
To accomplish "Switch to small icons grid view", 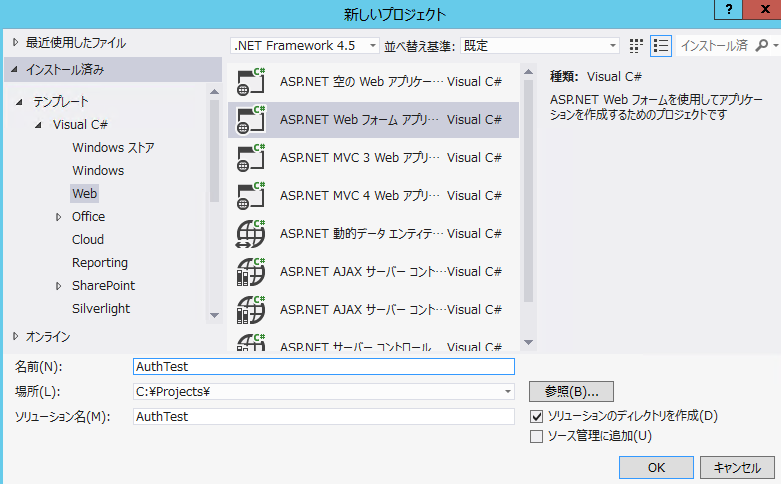I will 636,46.
